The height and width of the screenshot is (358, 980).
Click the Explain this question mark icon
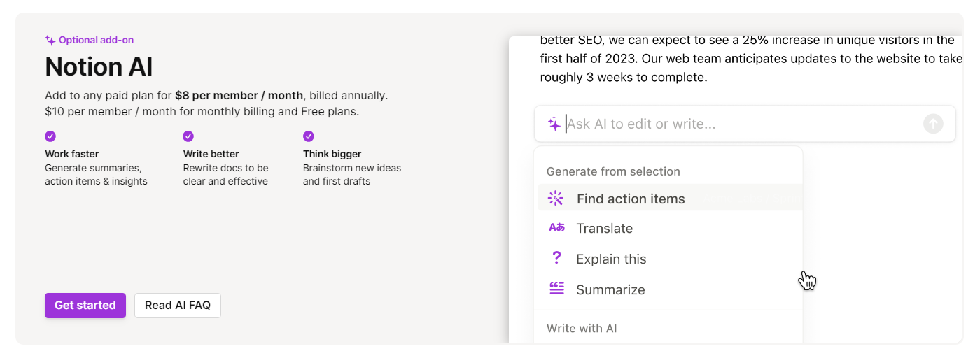pos(556,258)
